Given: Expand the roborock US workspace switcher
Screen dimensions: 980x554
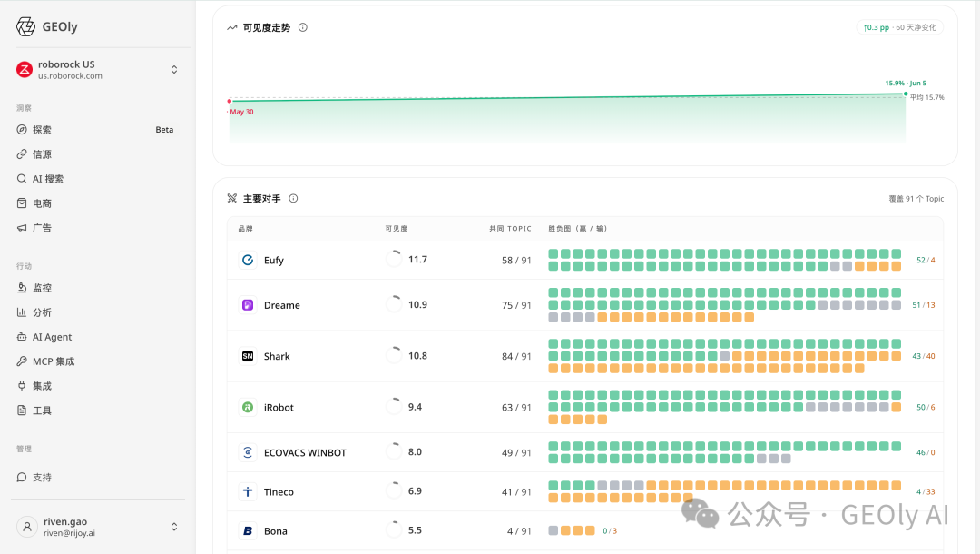Looking at the screenshot, I should coord(174,69).
